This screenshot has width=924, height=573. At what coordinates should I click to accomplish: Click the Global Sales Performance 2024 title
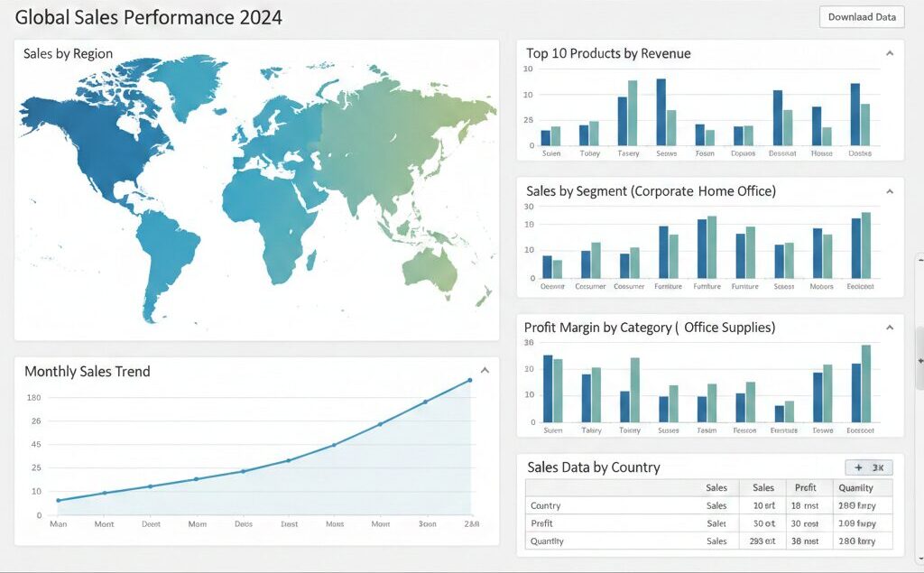click(x=149, y=17)
